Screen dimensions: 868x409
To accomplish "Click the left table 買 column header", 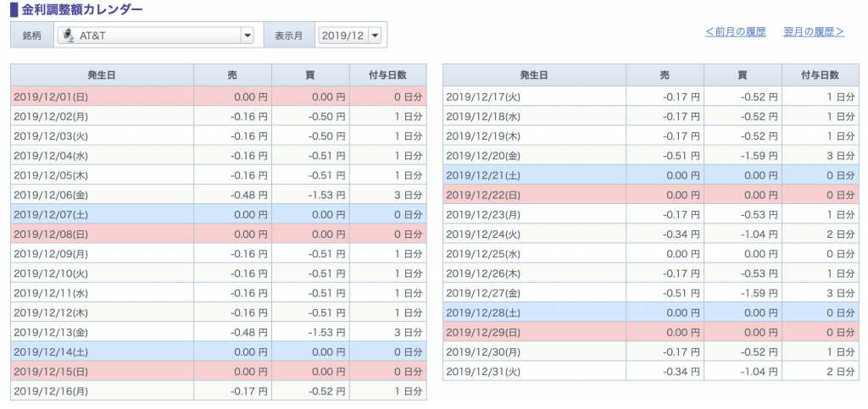I will (310, 75).
